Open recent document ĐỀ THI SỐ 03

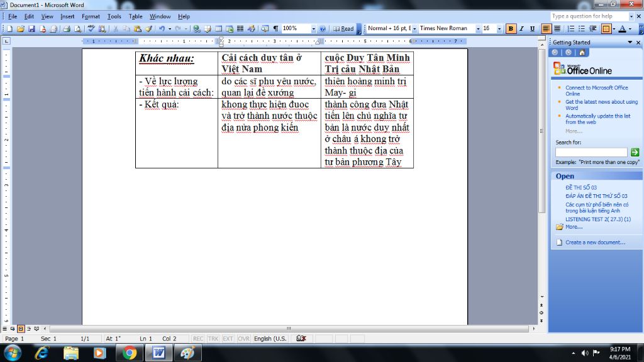tap(580, 187)
